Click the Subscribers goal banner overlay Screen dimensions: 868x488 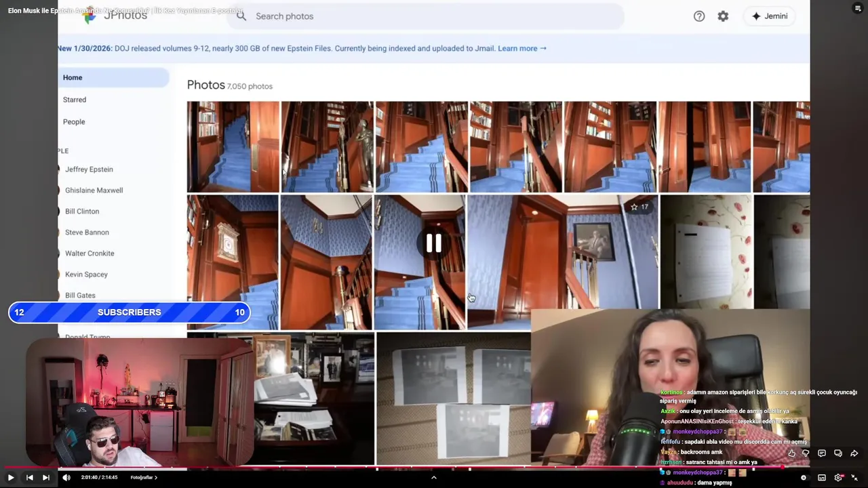[x=129, y=312]
